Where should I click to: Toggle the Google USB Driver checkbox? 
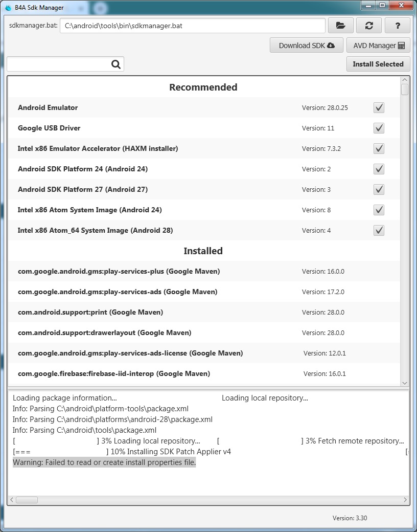pyautogui.click(x=379, y=128)
